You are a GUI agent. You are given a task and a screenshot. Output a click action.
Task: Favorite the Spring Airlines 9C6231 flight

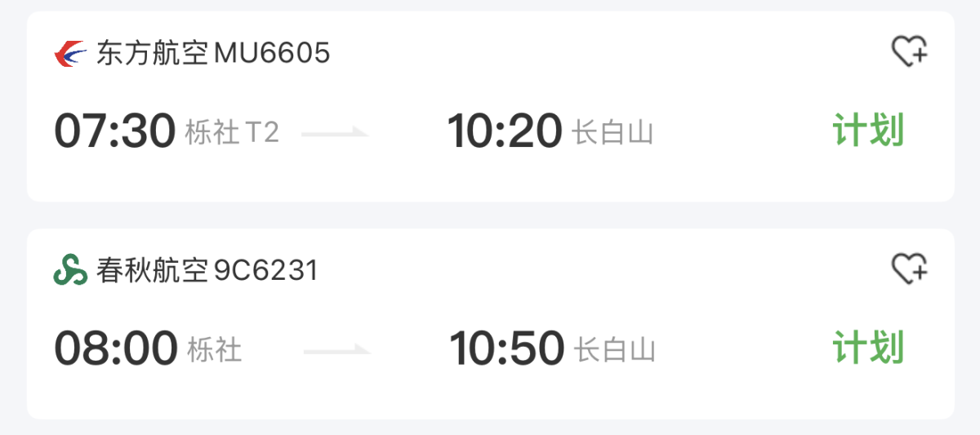[908, 269]
